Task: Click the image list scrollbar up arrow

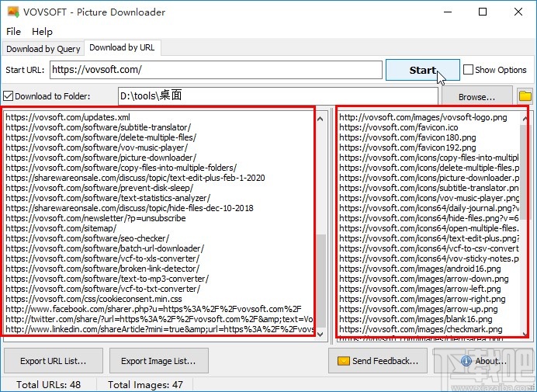Action: pos(525,119)
